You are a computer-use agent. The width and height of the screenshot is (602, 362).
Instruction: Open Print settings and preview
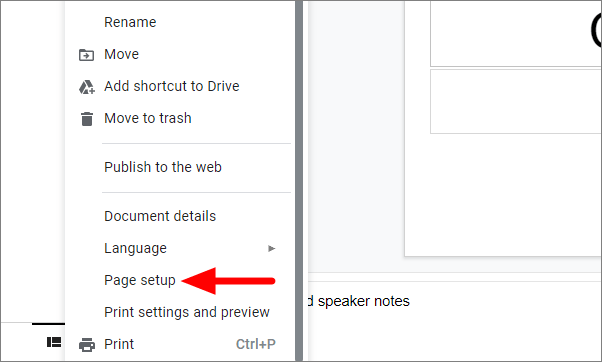(187, 312)
